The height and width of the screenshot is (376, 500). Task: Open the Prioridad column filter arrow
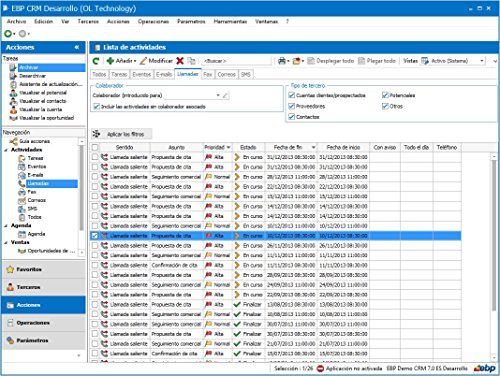228,147
